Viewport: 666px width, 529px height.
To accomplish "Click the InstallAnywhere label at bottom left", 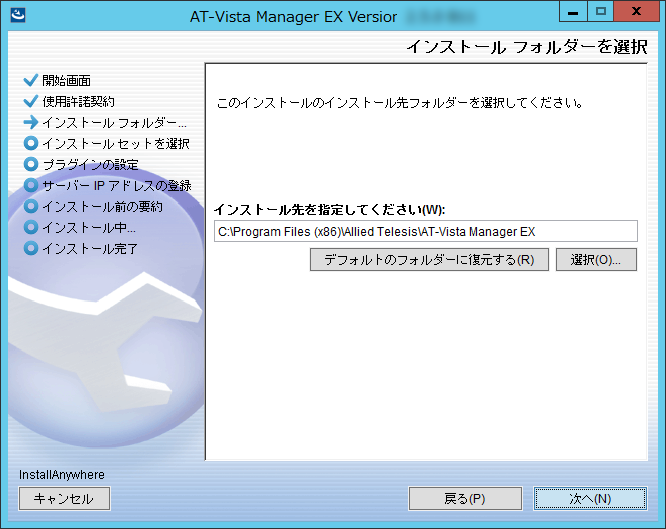I will (62, 474).
